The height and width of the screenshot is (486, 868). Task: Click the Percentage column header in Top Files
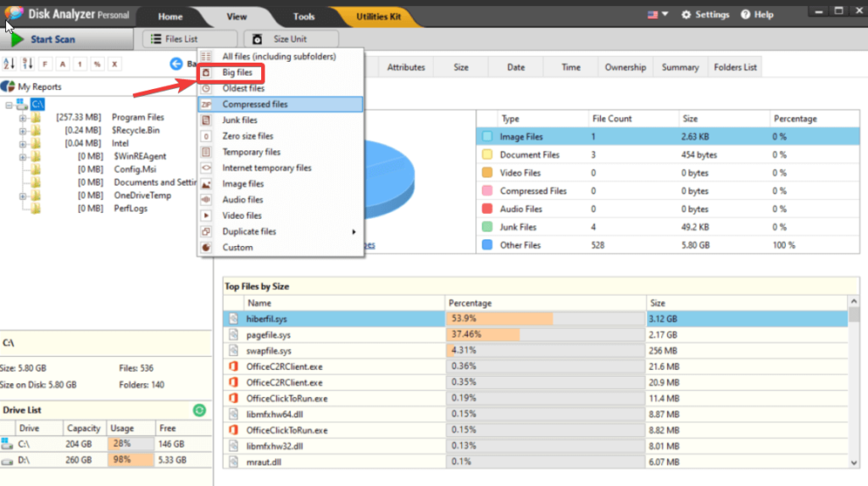coord(545,303)
